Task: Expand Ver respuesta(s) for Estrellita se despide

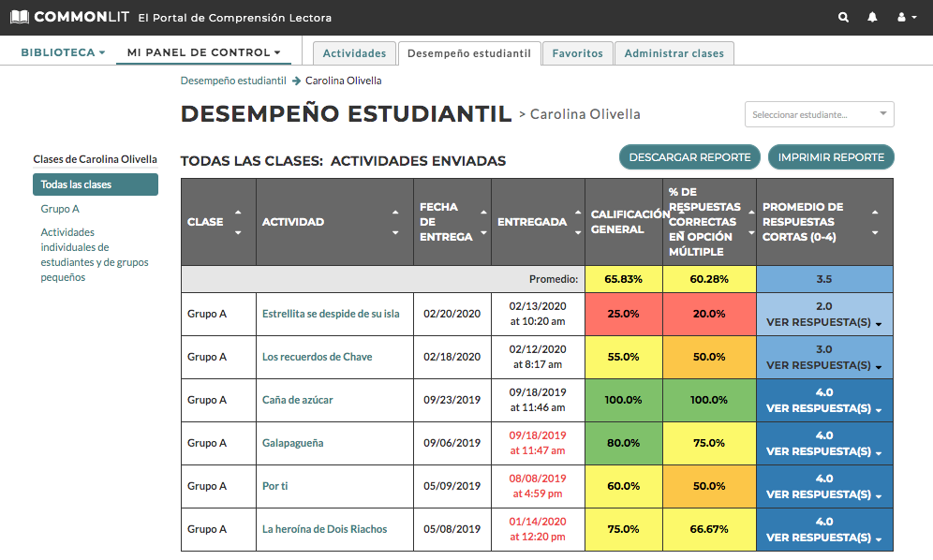Action: [824, 322]
